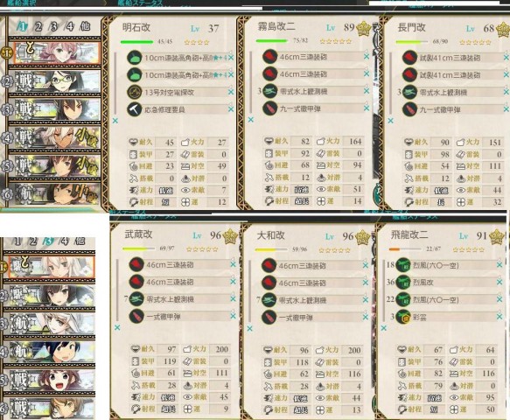Viewport: 510px width, 420px height.
Task: Remove 応急修理要員 using its X mark
Action: point(231,109)
